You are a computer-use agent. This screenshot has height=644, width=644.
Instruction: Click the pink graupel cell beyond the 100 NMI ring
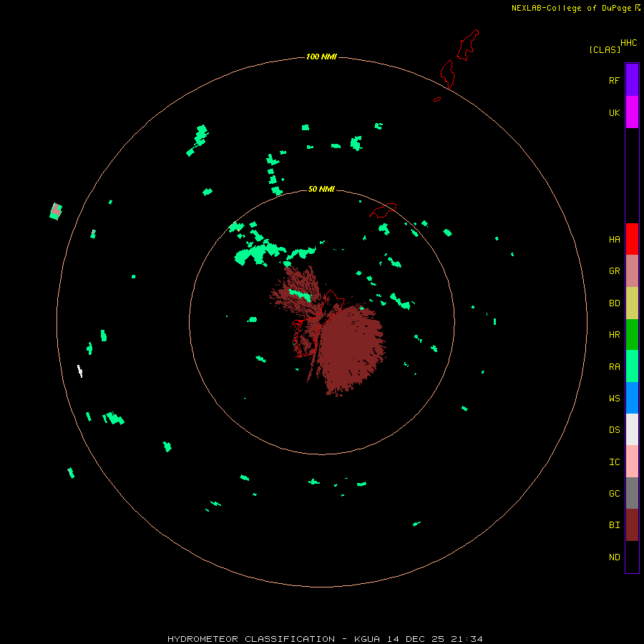(x=56, y=210)
